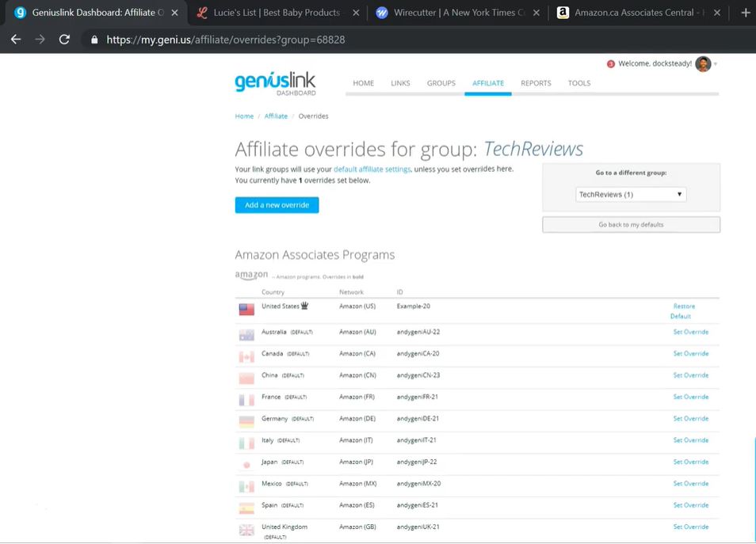756x544 pixels.
Task: Click the padlock site security icon
Action: (x=94, y=40)
